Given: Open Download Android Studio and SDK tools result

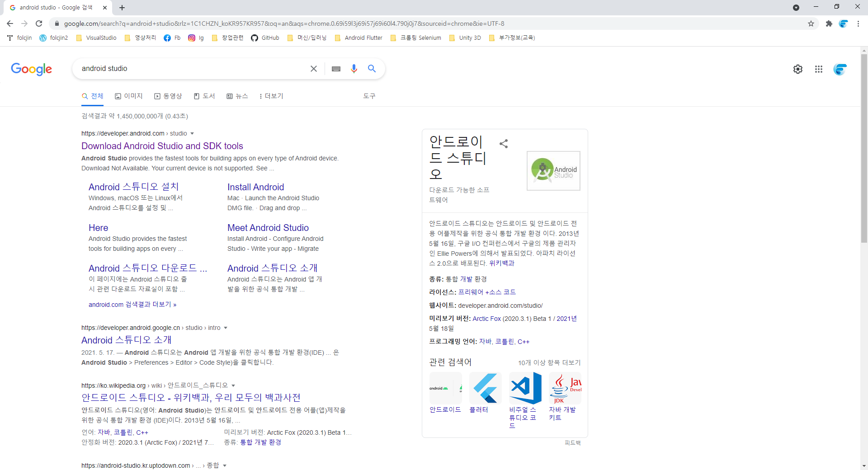Looking at the screenshot, I should (162, 146).
